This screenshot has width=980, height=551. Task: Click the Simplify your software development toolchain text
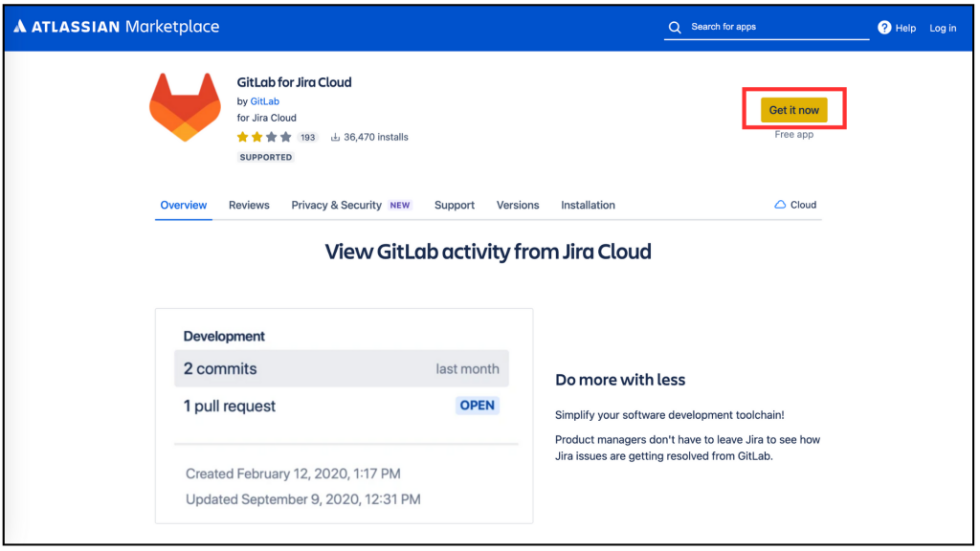click(x=669, y=415)
